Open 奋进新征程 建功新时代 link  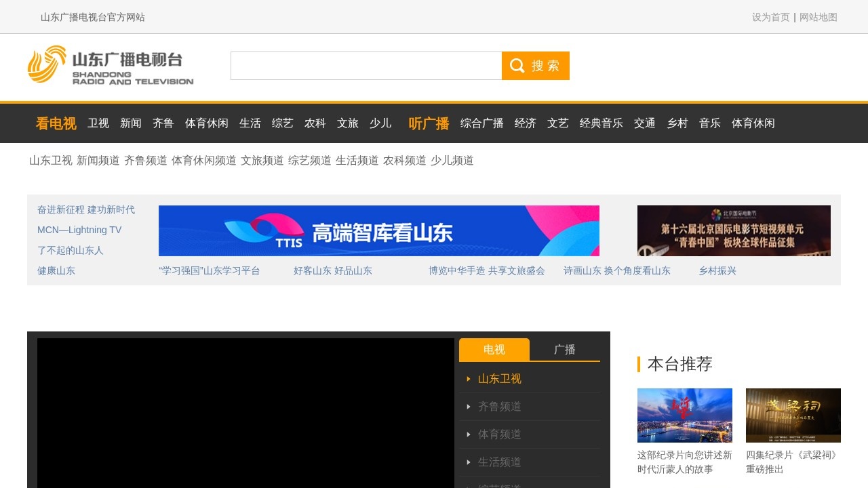[x=86, y=209]
